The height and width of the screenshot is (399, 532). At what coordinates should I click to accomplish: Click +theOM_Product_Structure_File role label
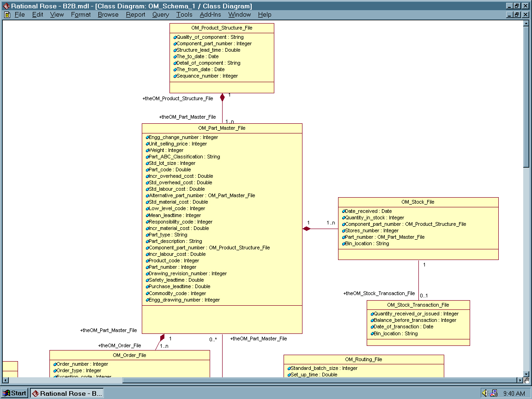click(178, 98)
